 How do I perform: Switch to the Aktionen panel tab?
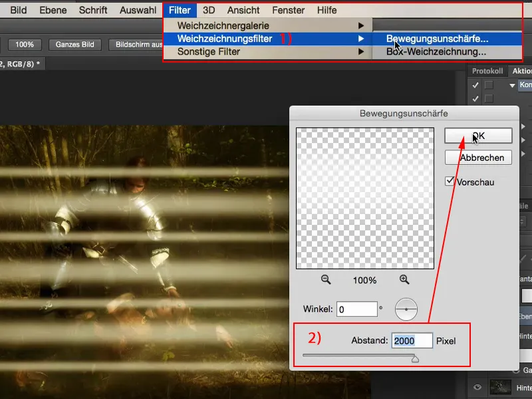click(x=521, y=71)
